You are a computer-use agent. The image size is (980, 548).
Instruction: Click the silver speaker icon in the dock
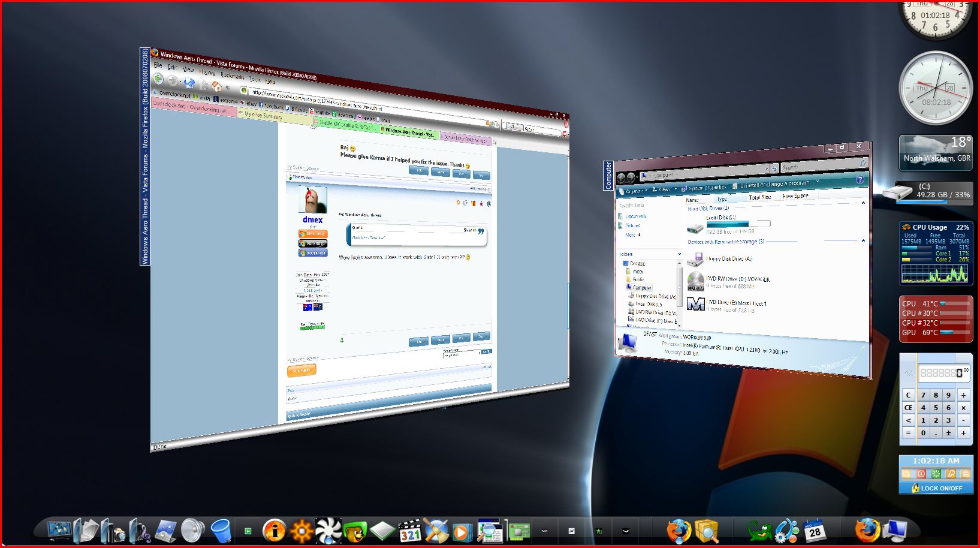click(192, 531)
